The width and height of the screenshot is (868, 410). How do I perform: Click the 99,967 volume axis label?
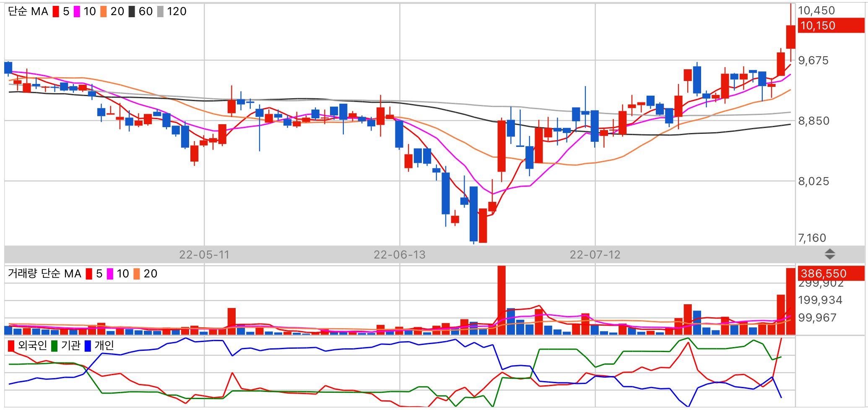click(817, 318)
